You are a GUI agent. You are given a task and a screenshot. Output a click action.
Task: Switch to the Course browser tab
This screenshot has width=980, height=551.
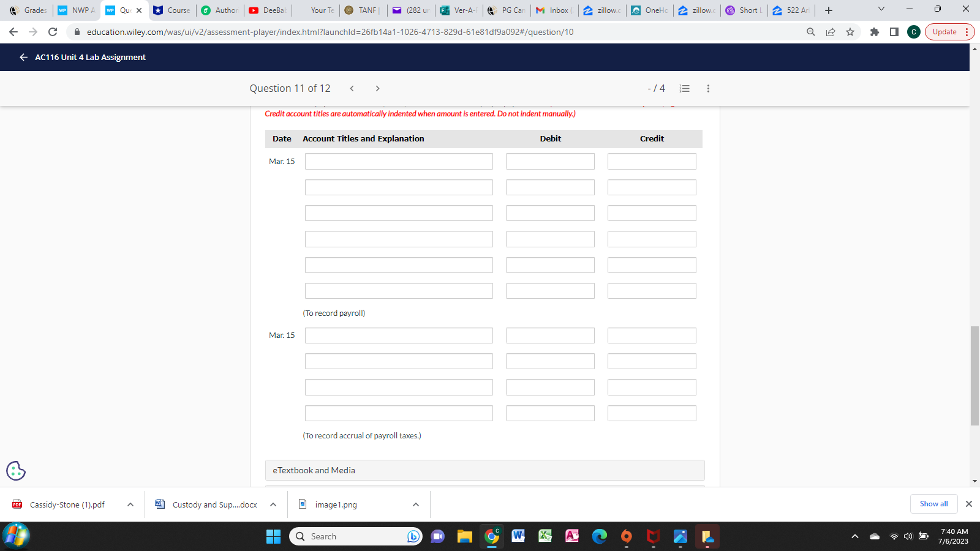coord(173,10)
